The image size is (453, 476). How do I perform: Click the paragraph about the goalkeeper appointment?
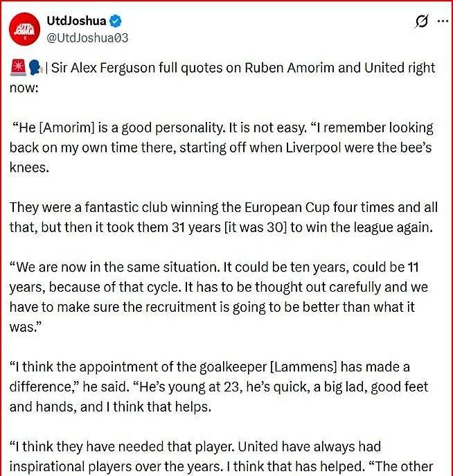pyautogui.click(x=222, y=387)
